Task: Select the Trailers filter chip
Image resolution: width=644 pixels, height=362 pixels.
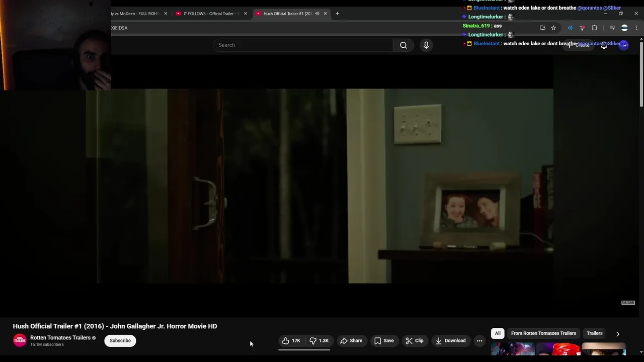Action: tap(594, 333)
